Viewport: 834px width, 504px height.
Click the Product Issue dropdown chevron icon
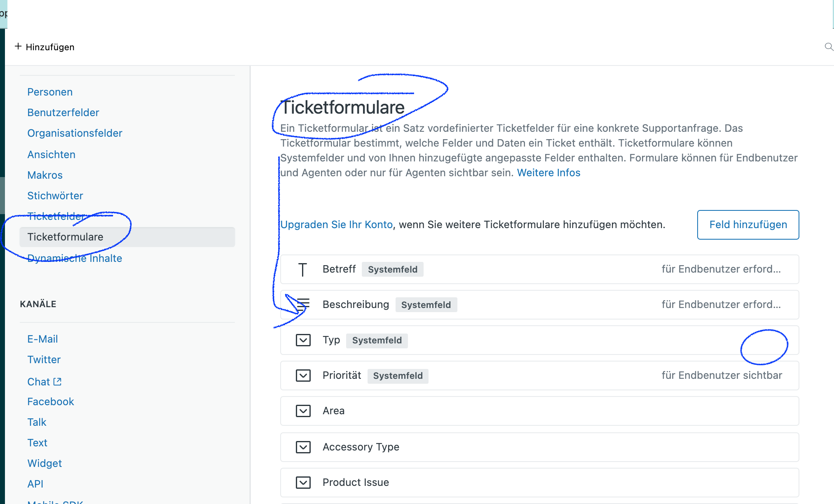tap(303, 482)
